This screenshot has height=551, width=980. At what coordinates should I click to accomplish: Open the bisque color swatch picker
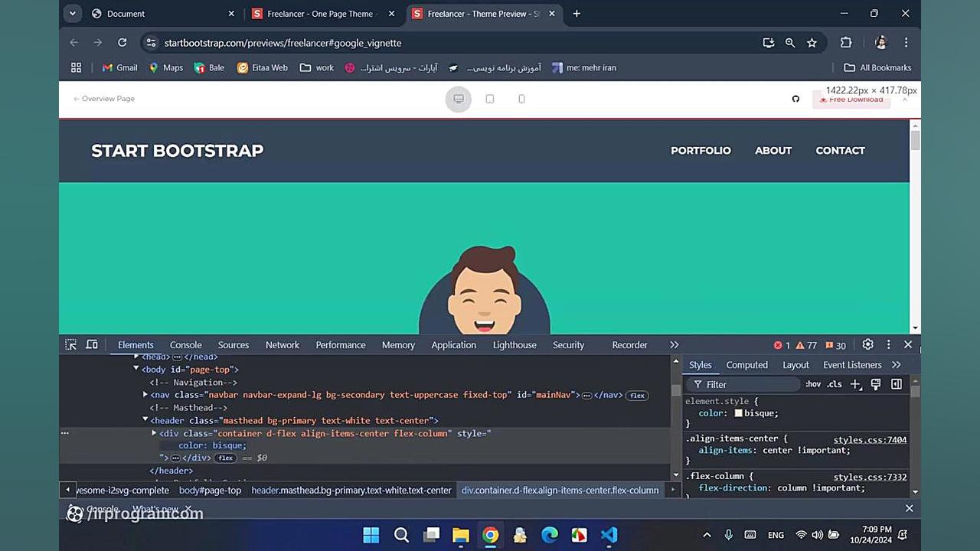(739, 413)
